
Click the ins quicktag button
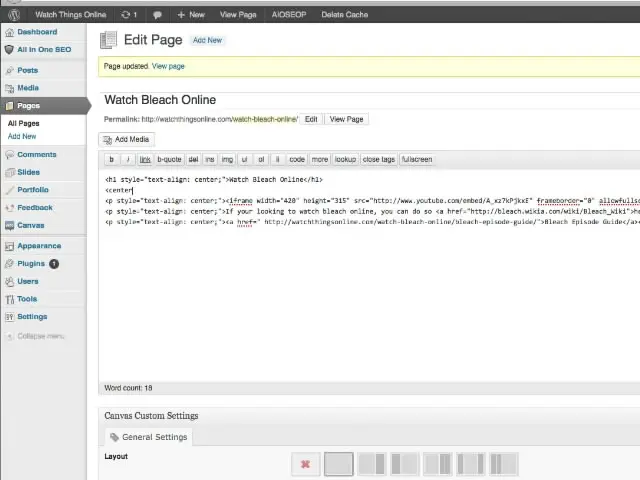(x=210, y=160)
